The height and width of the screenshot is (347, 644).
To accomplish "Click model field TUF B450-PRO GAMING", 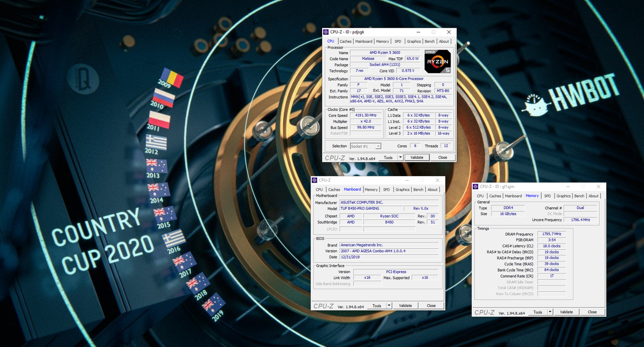I will click(x=371, y=209).
